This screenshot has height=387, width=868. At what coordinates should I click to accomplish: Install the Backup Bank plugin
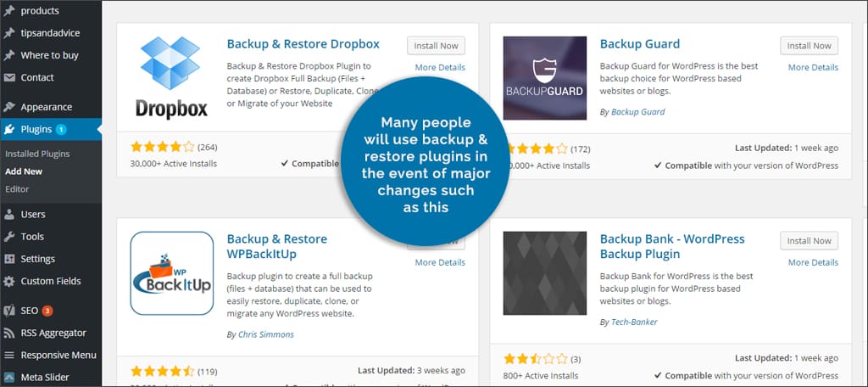(809, 241)
